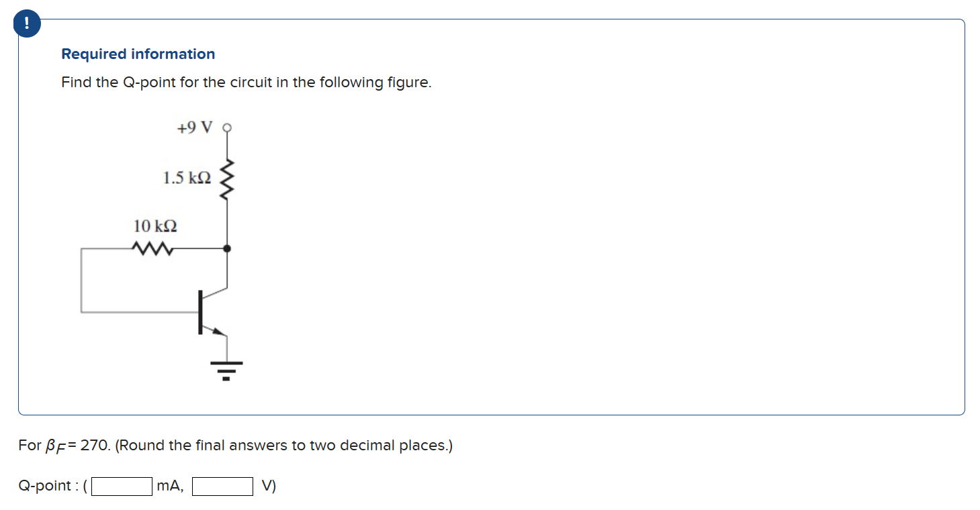Click the 1.5 kΩ resistor label
Viewport: 980px width, 510px height.
(x=187, y=176)
